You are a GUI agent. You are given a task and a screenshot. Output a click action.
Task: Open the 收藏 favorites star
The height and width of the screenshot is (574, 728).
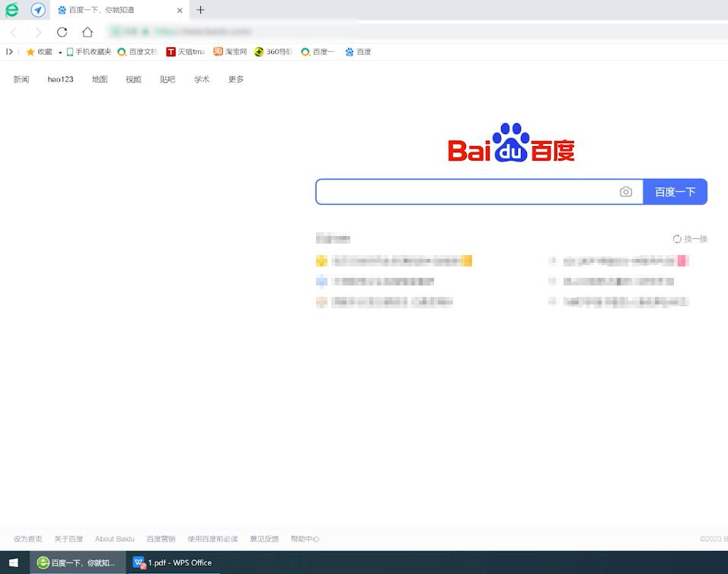coord(39,52)
